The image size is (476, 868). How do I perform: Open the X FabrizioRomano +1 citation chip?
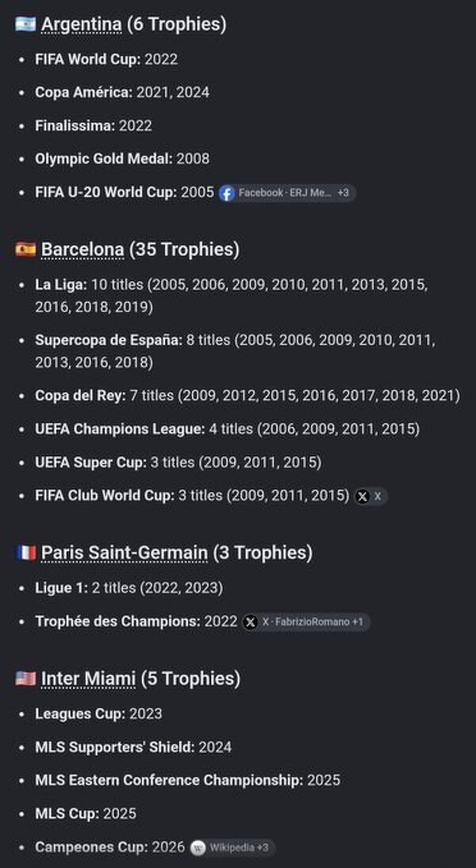(306, 622)
